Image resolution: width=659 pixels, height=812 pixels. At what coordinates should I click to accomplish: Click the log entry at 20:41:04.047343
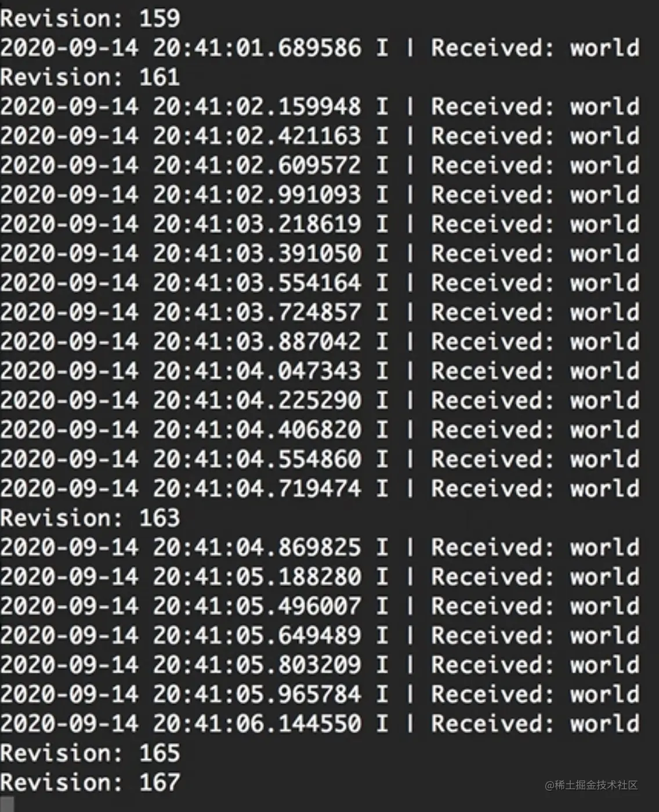[320, 371]
